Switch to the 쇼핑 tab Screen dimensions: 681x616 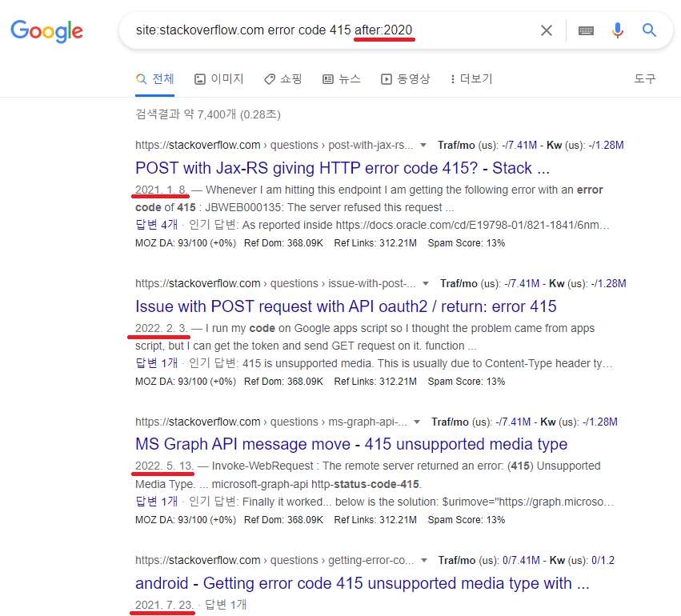point(282,79)
